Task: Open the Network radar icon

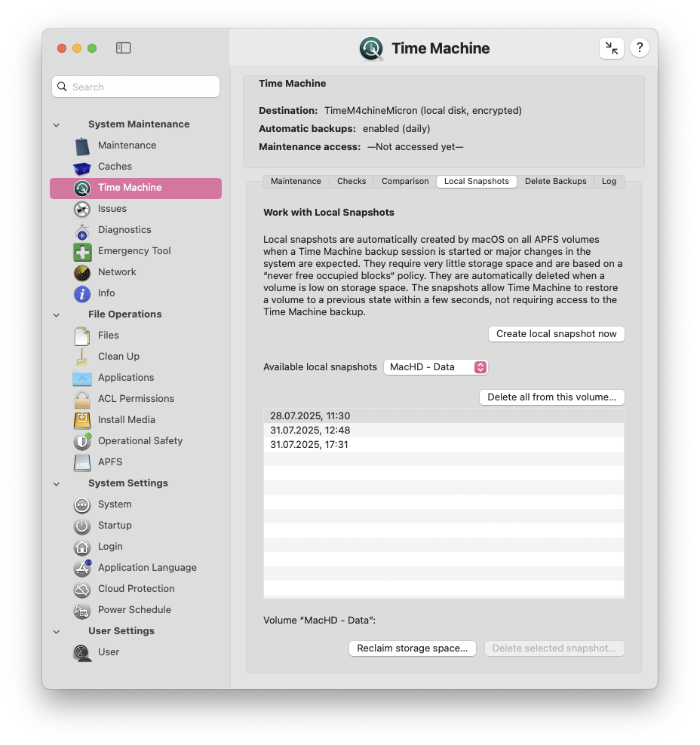Action: (x=82, y=272)
